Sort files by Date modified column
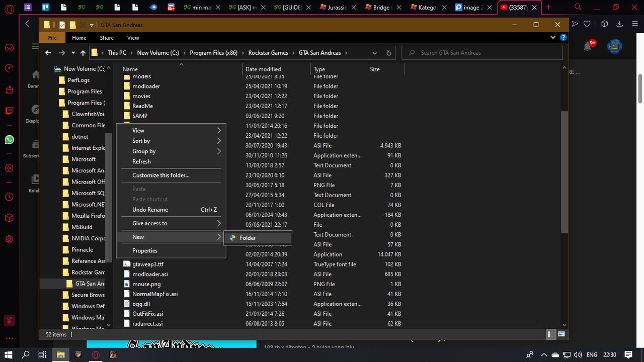 coord(276,69)
